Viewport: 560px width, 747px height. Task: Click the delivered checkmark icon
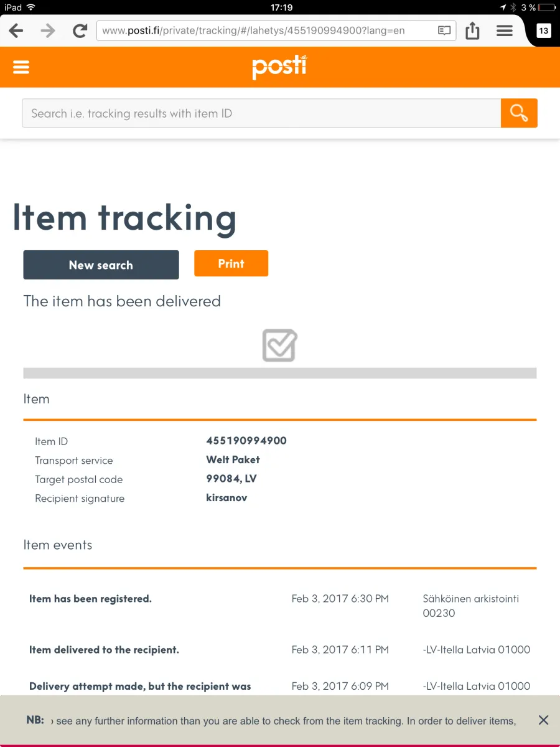point(279,345)
